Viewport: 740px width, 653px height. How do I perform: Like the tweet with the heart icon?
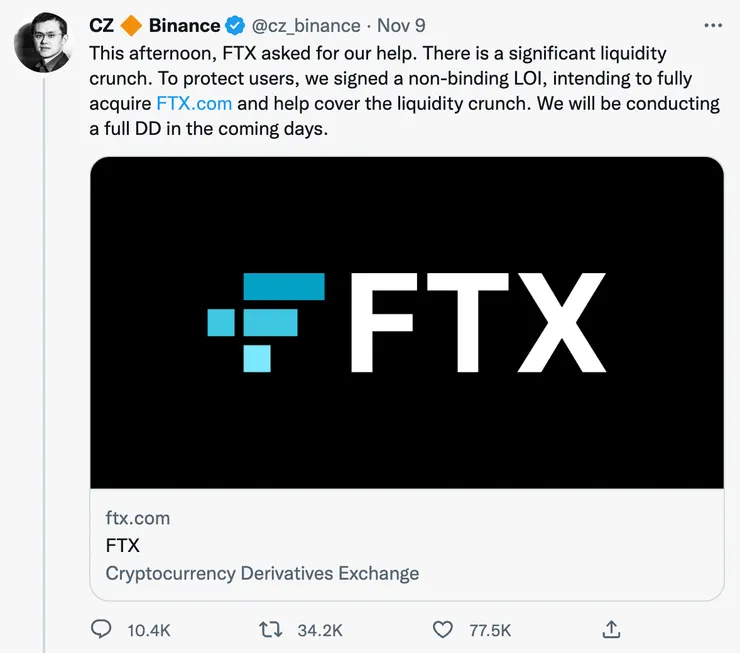click(x=442, y=629)
